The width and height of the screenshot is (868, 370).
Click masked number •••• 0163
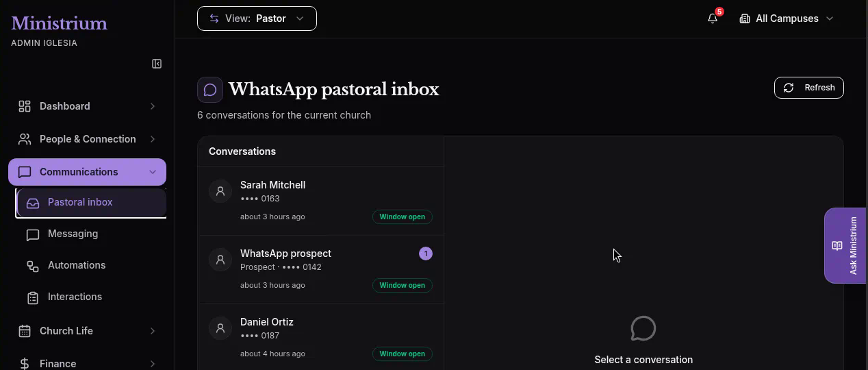click(260, 199)
